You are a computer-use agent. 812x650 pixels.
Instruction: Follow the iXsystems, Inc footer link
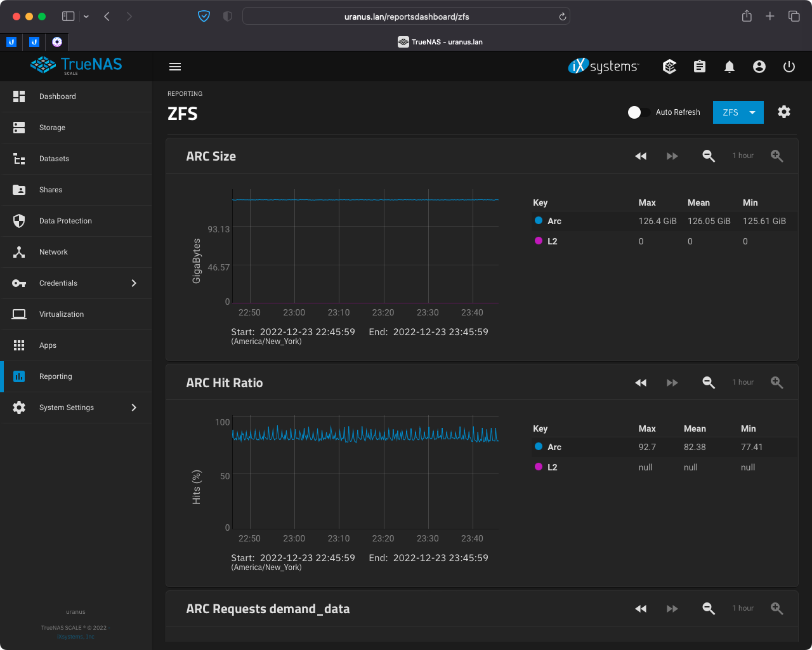coord(75,637)
